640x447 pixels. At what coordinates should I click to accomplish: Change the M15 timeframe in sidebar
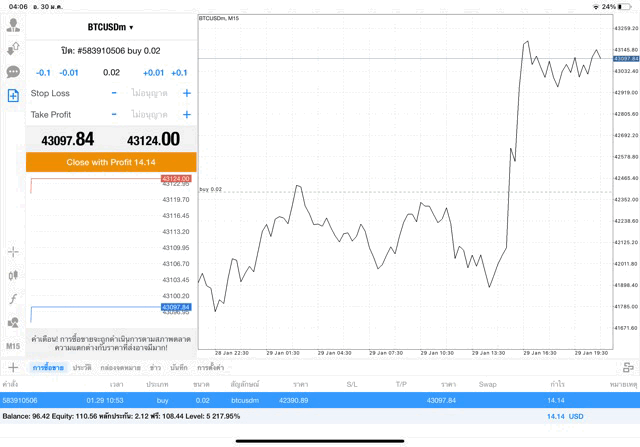coord(13,346)
